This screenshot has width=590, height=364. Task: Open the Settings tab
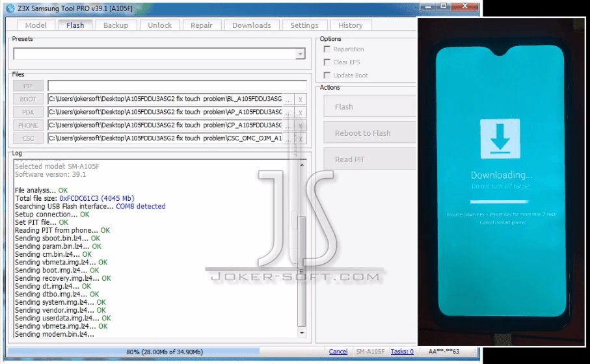click(304, 25)
